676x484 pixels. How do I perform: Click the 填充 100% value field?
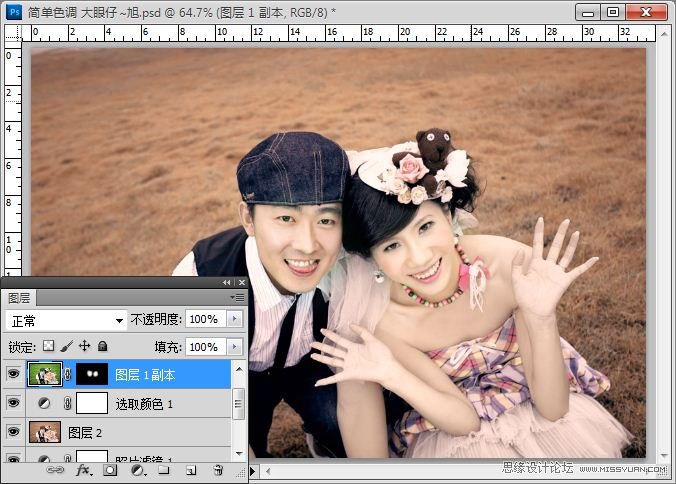[x=205, y=347]
